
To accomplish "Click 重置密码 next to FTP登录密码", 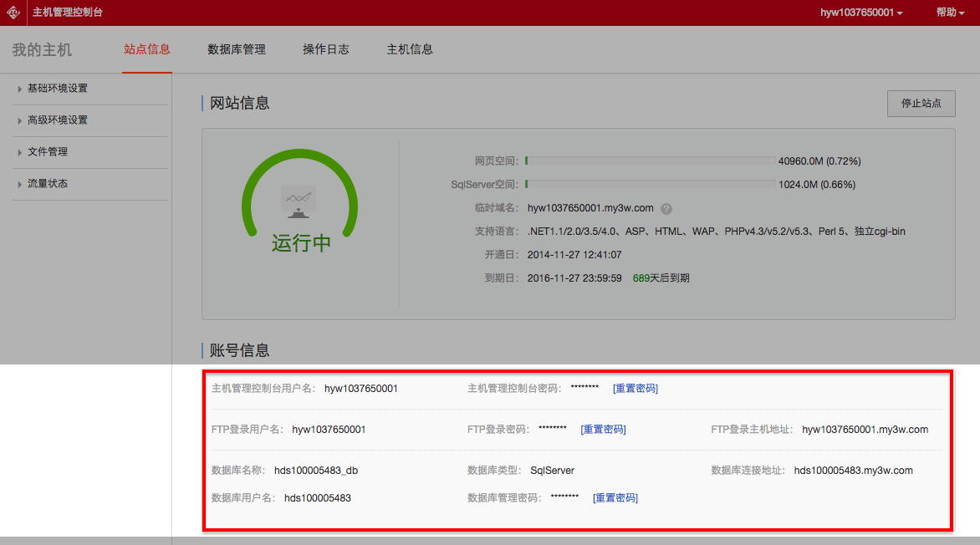I will click(603, 430).
